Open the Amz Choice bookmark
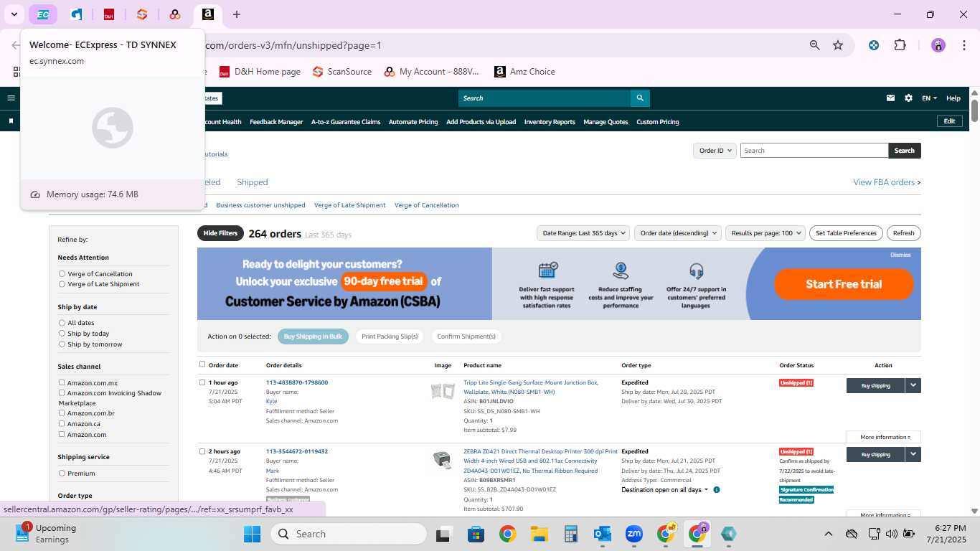 (x=524, y=72)
